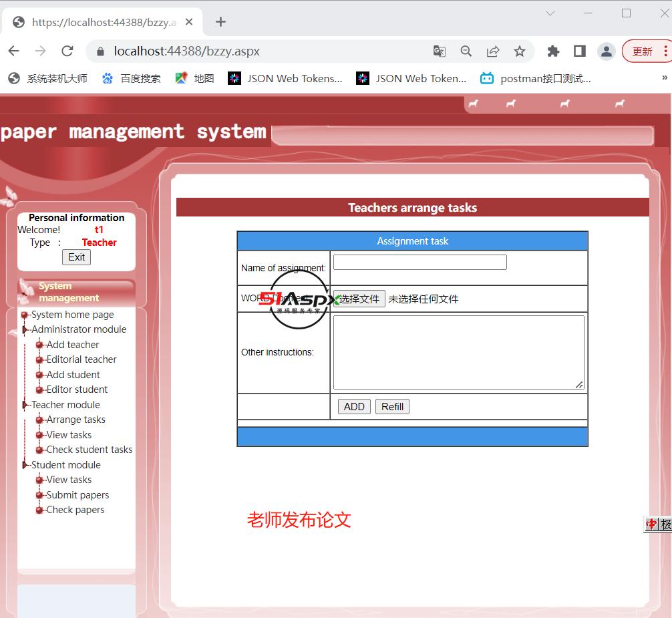Open the Check student tasks page

click(x=88, y=449)
